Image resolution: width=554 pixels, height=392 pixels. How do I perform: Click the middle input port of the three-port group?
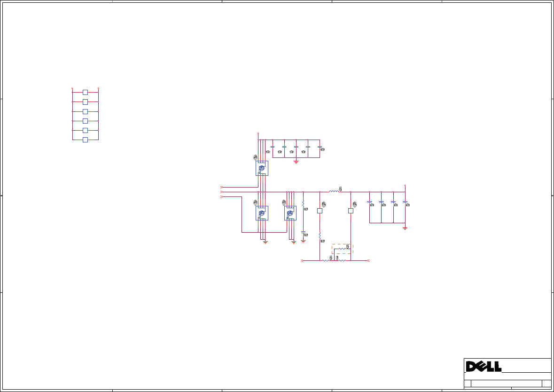[x=221, y=192]
